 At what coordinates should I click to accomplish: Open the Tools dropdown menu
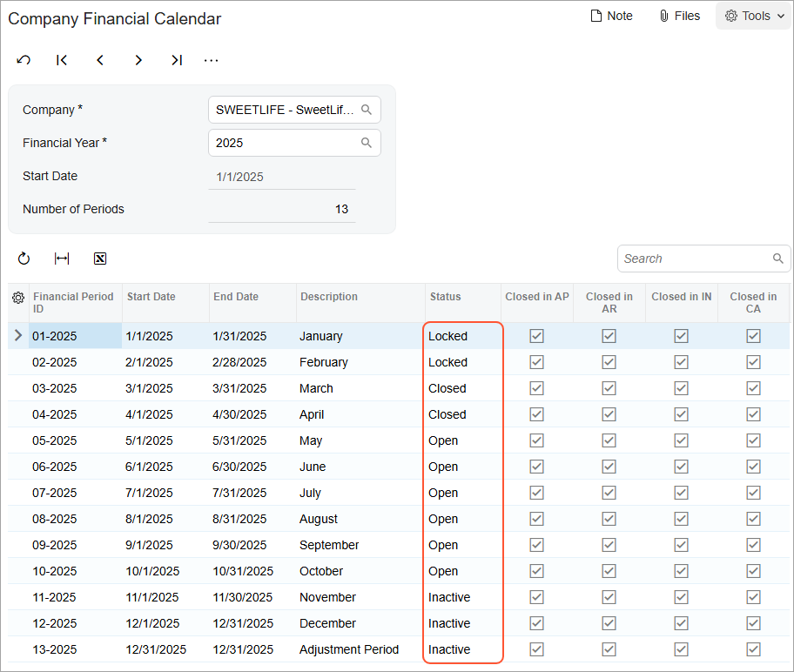[753, 16]
